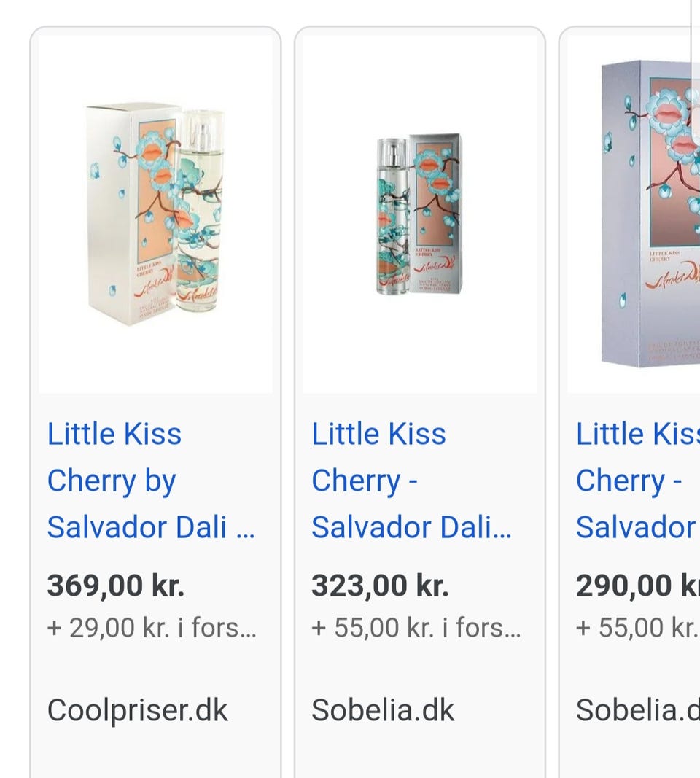Open the 290,00 kr. perfume box image
The height and width of the screenshot is (778, 700).
click(642, 214)
